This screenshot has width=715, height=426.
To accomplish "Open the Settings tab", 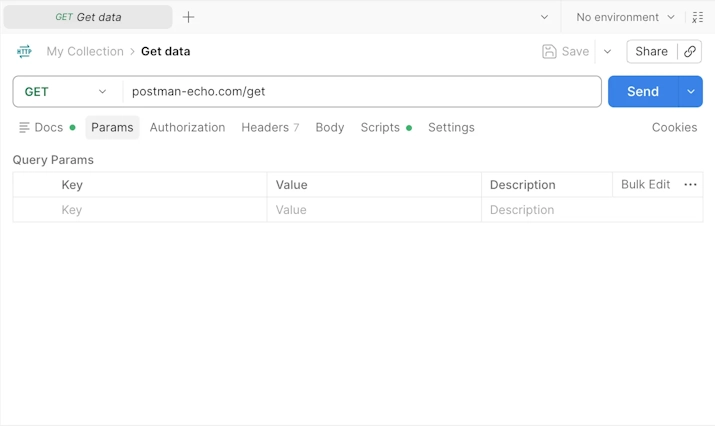I will pyautogui.click(x=451, y=127).
